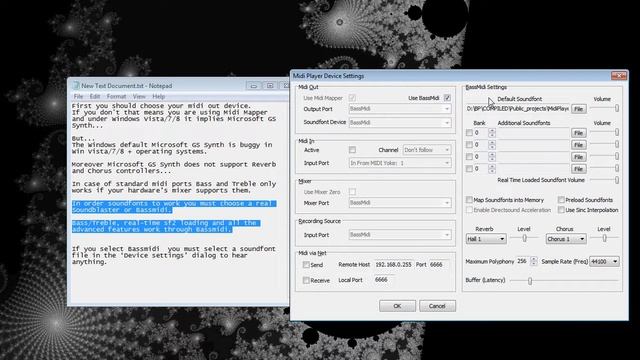The width and height of the screenshot is (640, 360).
Task: Open the View menu in Notepad
Action: 139,97
